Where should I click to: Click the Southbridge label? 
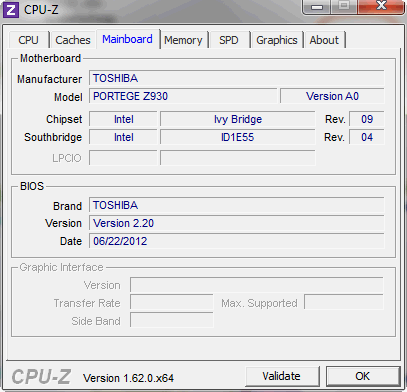53,137
